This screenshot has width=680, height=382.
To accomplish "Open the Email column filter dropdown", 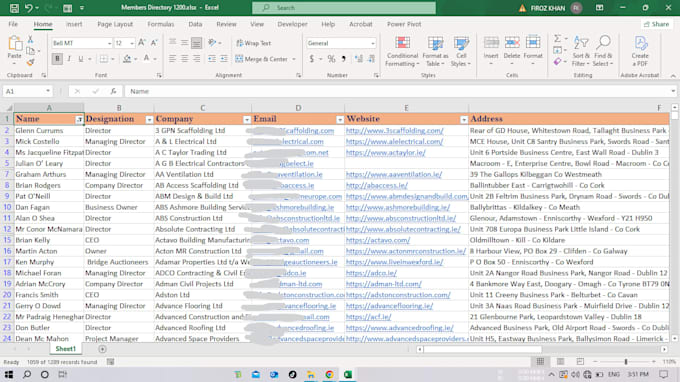I will 340,120.
